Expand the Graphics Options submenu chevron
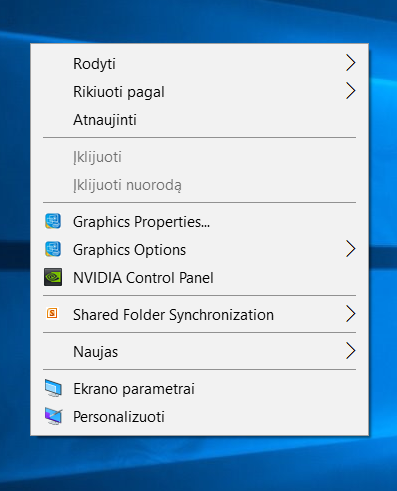This screenshot has width=397, height=491. tap(351, 249)
